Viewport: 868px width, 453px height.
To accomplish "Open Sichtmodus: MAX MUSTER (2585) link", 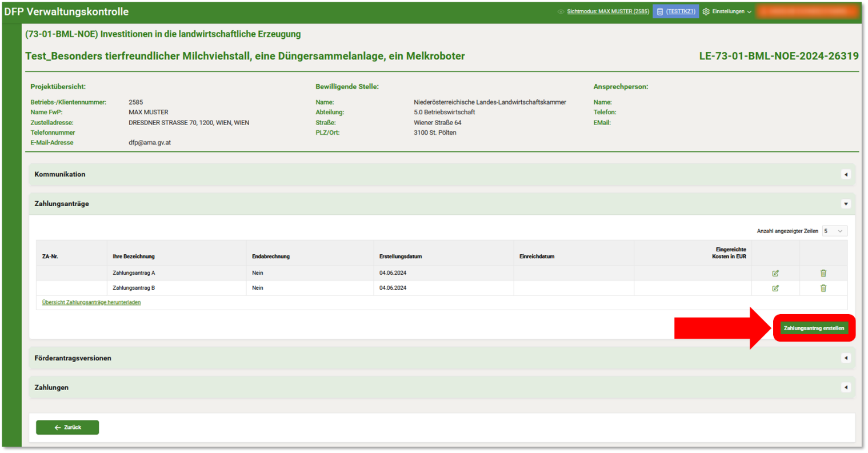I will 607,11.
